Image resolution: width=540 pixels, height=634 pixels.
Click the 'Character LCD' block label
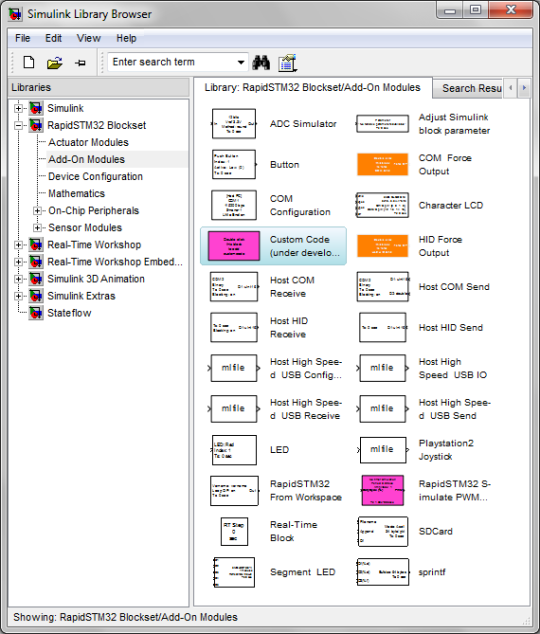[x=451, y=205]
